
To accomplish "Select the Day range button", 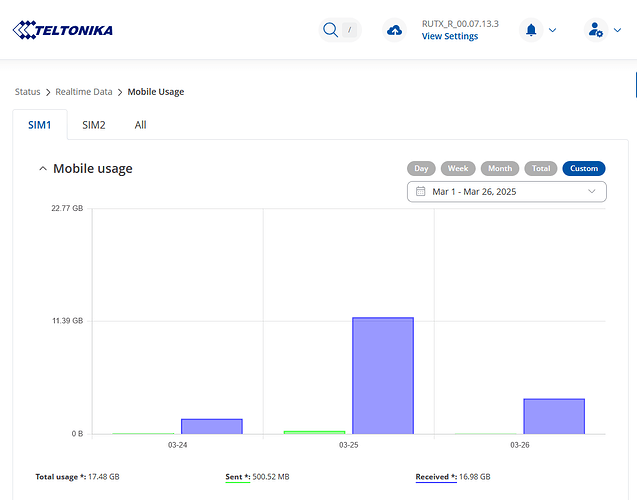I will 421,168.
